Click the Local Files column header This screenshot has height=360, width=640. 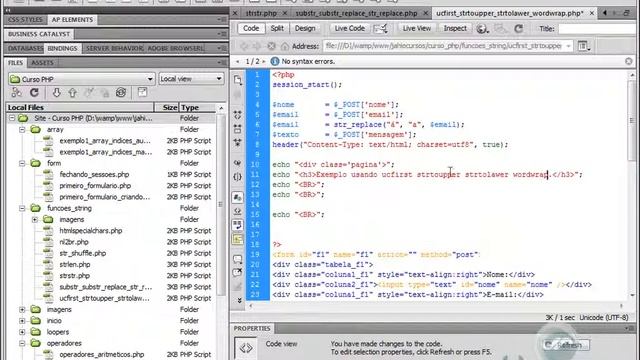pyautogui.click(x=80, y=107)
